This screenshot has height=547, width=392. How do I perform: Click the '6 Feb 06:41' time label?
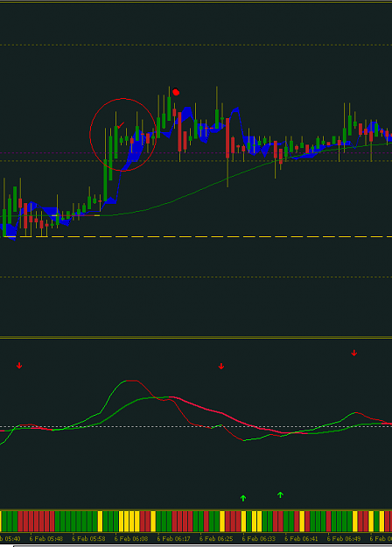(x=301, y=538)
